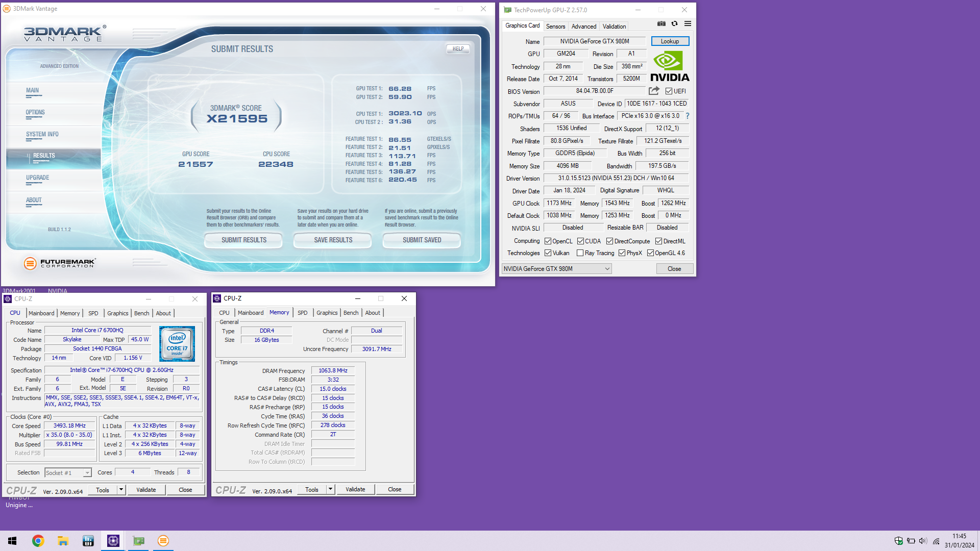Click the Intel Core i7 badge in CPU-Z
Image resolution: width=980 pixels, height=551 pixels.
coord(177,344)
